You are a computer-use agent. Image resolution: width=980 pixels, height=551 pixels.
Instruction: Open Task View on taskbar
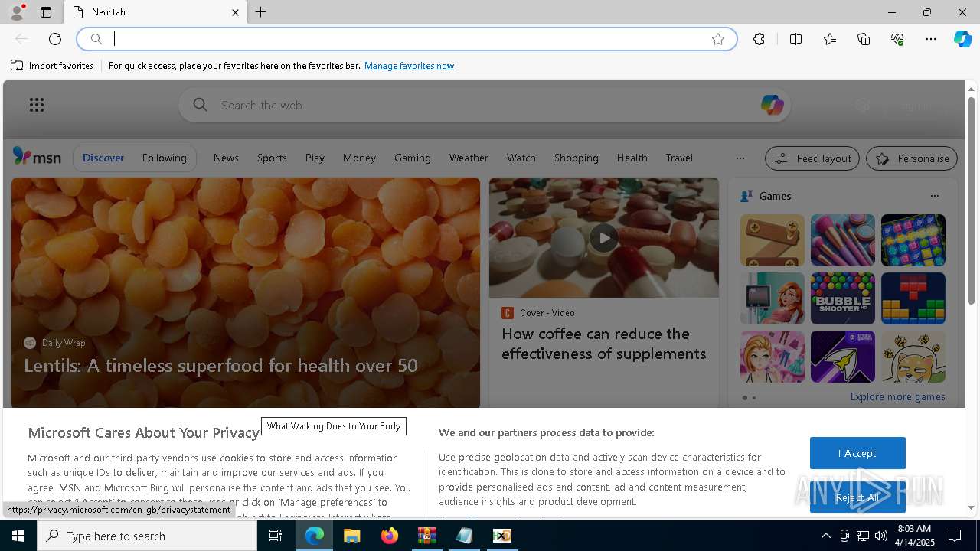[276, 536]
